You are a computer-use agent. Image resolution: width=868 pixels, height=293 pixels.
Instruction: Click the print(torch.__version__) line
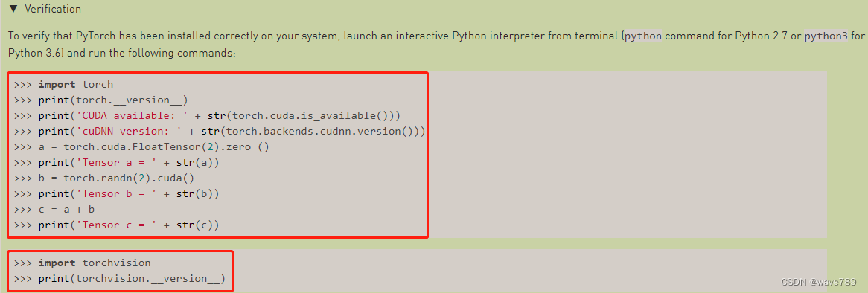pos(100,100)
